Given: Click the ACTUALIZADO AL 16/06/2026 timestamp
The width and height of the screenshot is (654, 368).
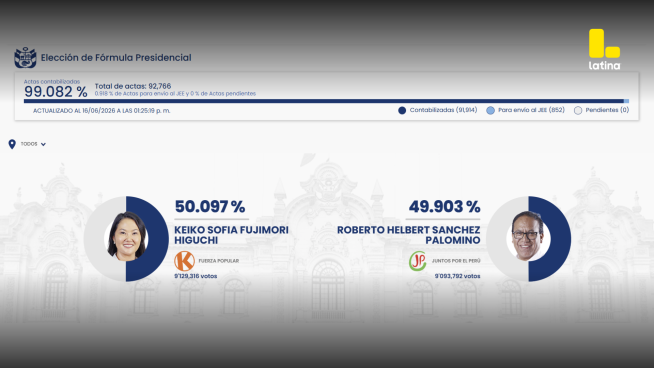Looking at the screenshot, I should pos(102,111).
